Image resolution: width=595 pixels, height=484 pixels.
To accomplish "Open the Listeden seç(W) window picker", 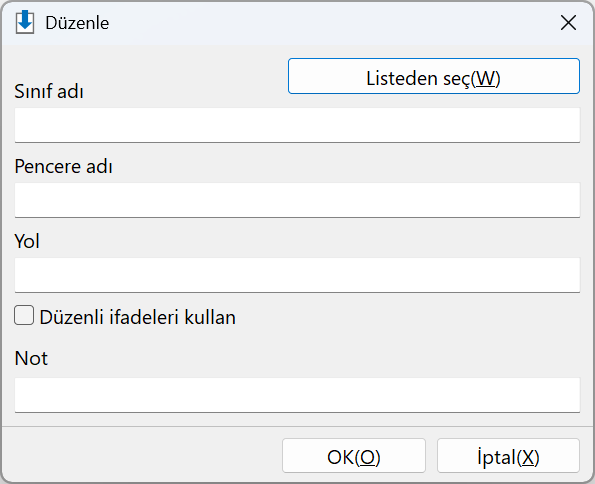I will pos(433,76).
